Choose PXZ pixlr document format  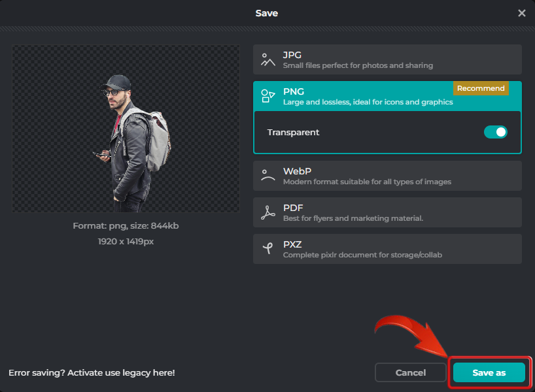[387, 249]
